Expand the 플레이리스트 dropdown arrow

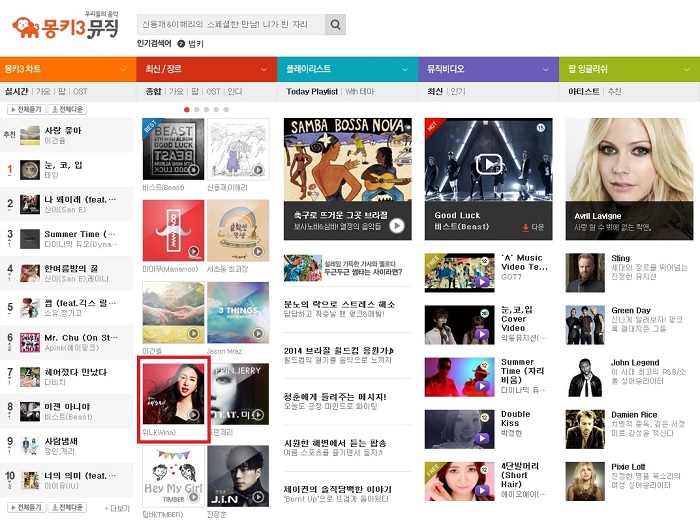[404, 70]
